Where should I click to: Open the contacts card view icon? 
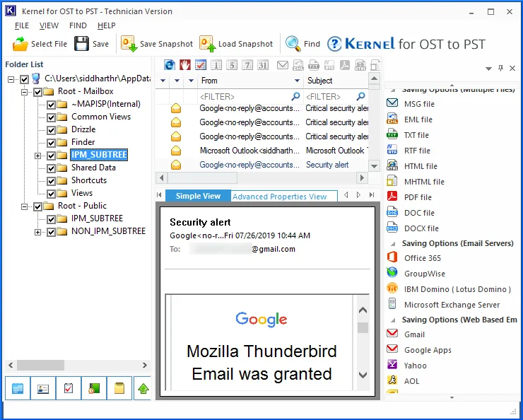pyautogui.click(x=43, y=388)
